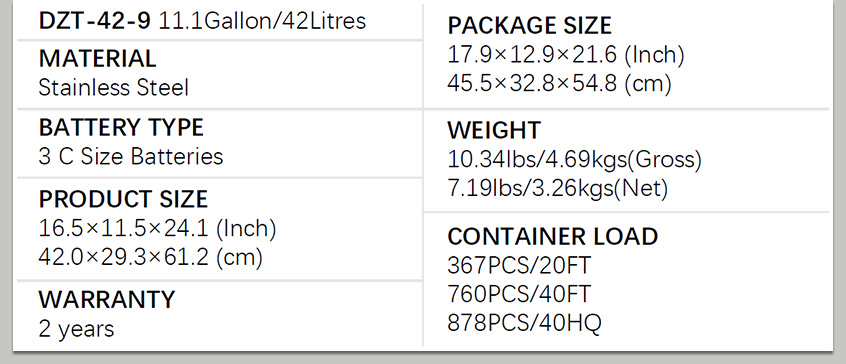Screen dimensions: 846x364
Task: Select package size 45.5×32.8×54.8 cm line
Action: 560,84
